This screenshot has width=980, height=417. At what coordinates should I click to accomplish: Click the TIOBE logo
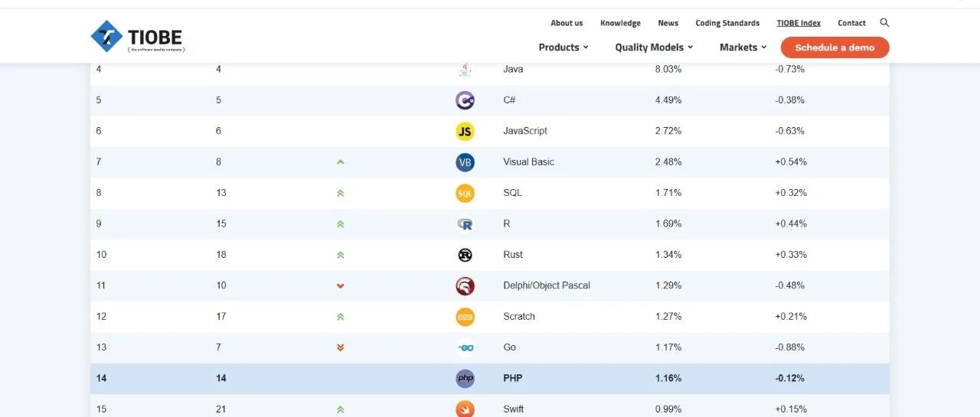(x=138, y=36)
